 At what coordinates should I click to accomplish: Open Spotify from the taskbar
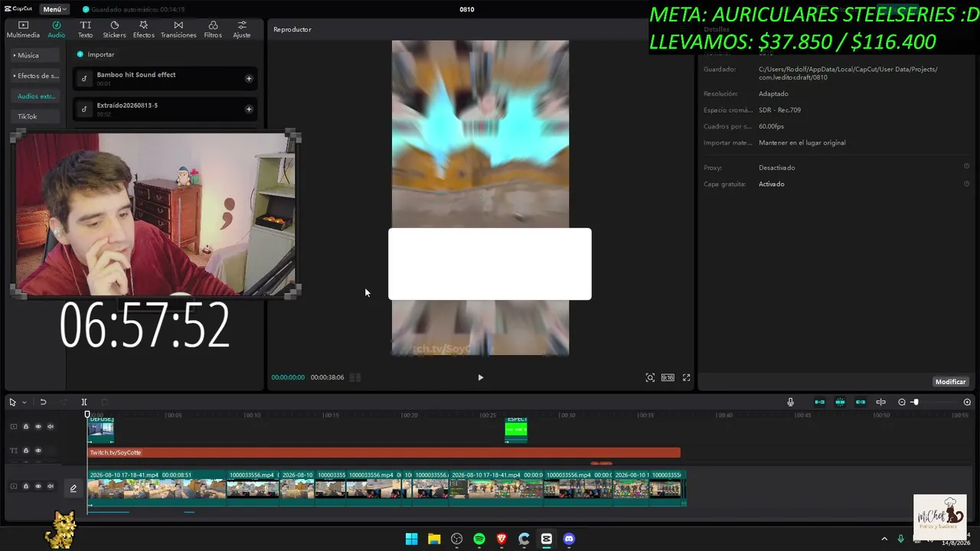point(479,539)
